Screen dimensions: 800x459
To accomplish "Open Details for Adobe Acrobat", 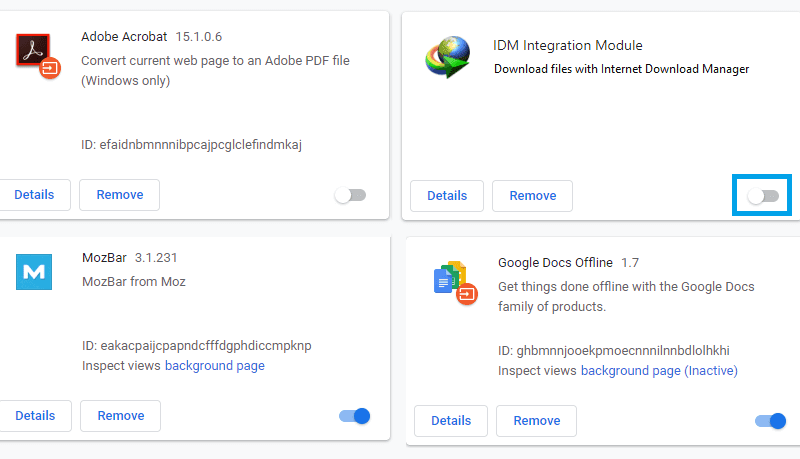I will pyautogui.click(x=34, y=195).
